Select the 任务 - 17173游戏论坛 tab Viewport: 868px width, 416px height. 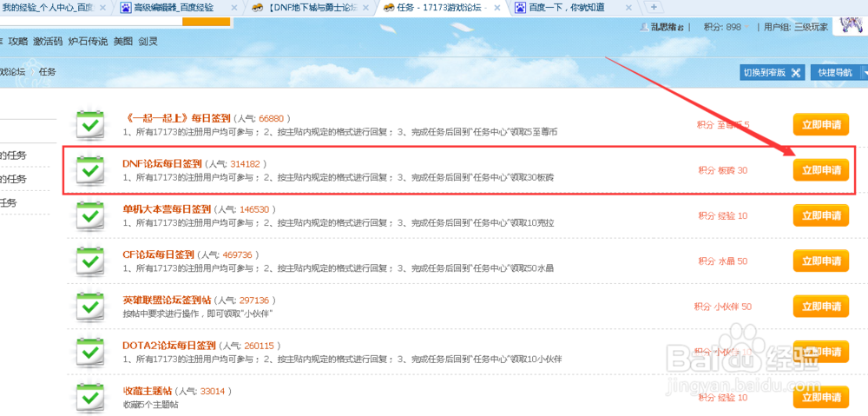pyautogui.click(x=441, y=8)
